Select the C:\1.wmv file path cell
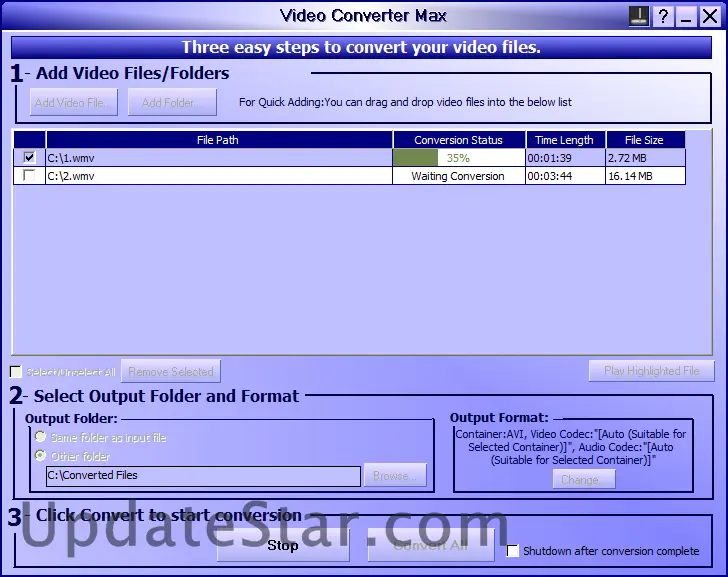728x577 pixels. (219, 158)
